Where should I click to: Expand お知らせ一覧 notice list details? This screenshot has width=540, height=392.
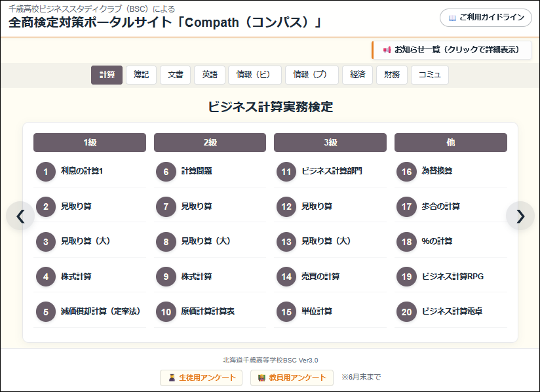pos(452,50)
